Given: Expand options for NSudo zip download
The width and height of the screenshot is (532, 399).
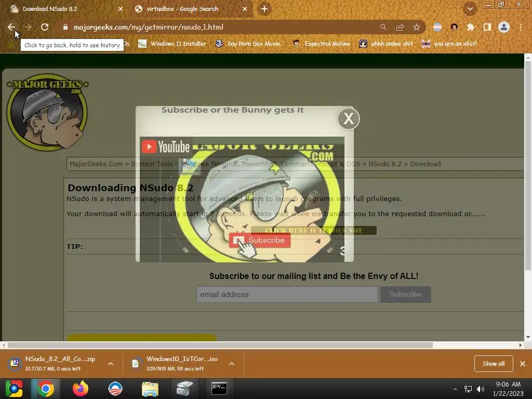Looking at the screenshot, I should click(111, 364).
